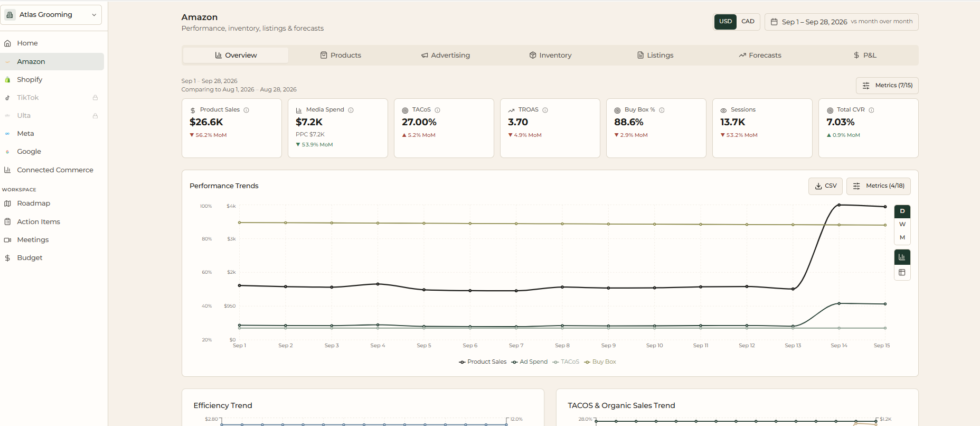
Task: Toggle Ad Spend series in legend
Action: pos(529,362)
